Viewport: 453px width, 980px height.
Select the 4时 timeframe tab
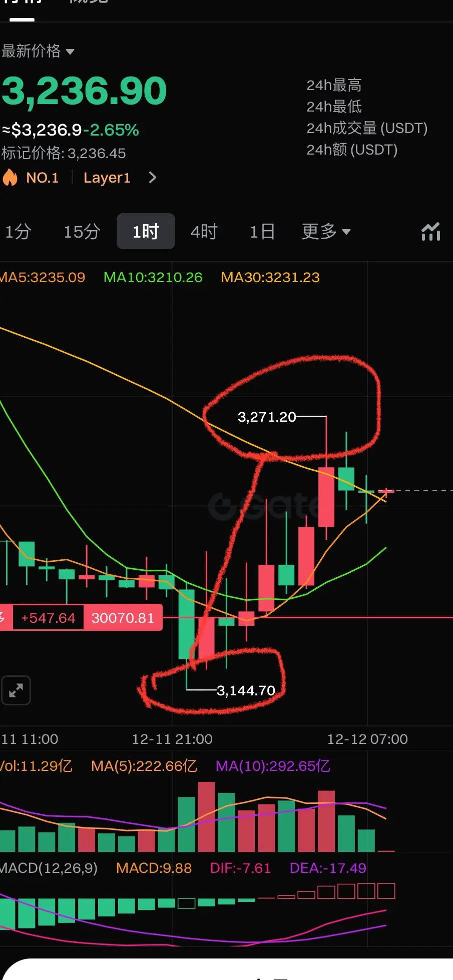click(x=204, y=232)
